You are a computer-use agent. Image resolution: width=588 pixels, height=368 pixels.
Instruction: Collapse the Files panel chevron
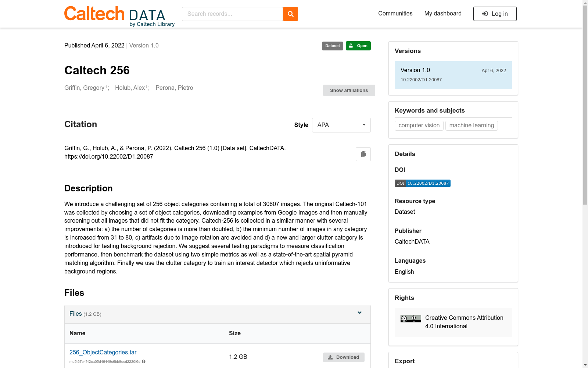click(359, 313)
